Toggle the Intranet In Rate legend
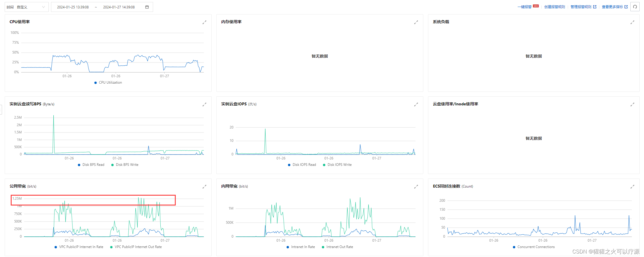Viewport: 644px width, 257px height. pos(301,247)
